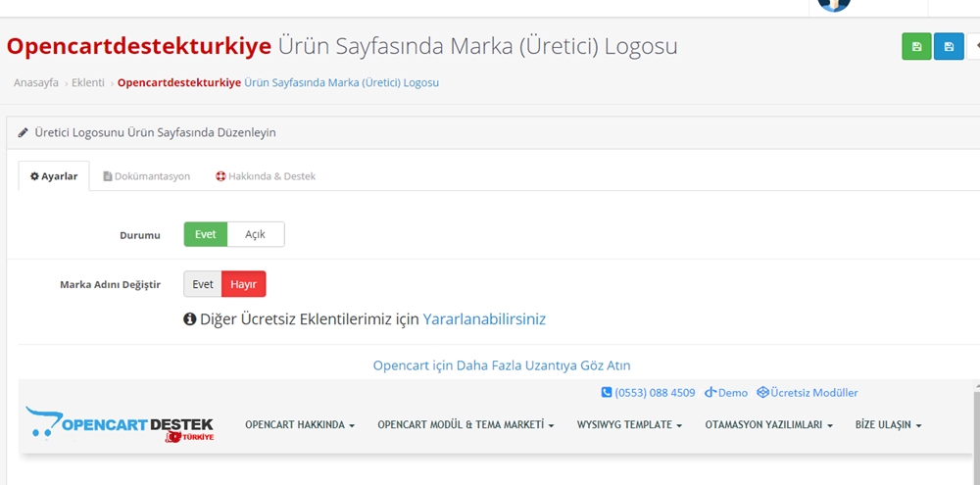Screen dimensions: 980x485
Task: Click the Marka Adını Değiştir label
Action: [110, 285]
